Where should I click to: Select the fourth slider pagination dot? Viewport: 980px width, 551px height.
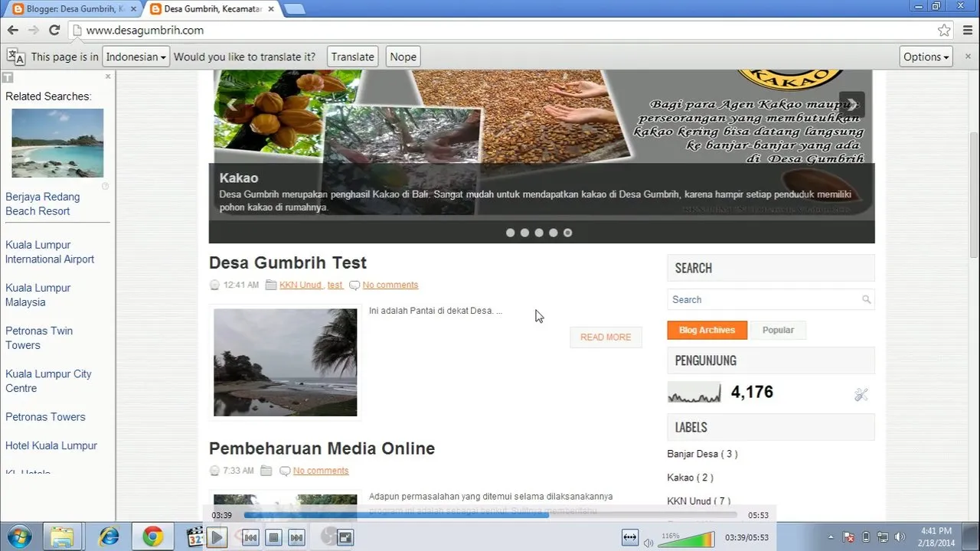pos(553,233)
